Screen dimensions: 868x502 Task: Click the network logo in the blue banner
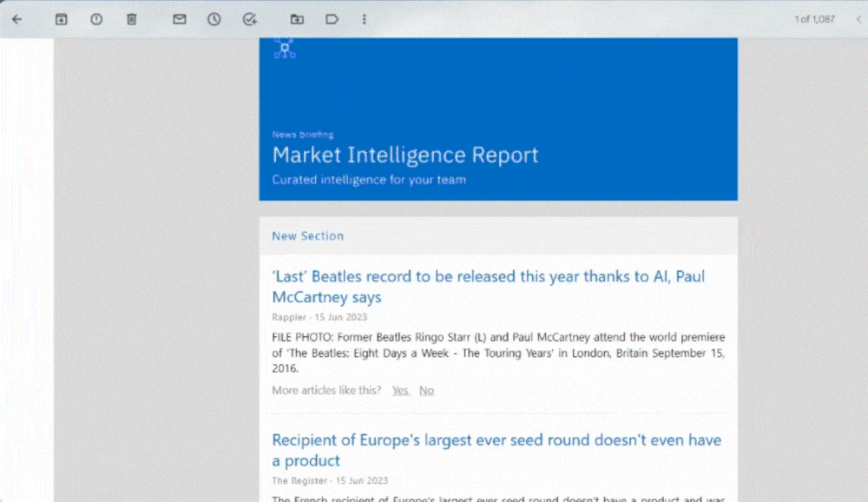coord(285,49)
